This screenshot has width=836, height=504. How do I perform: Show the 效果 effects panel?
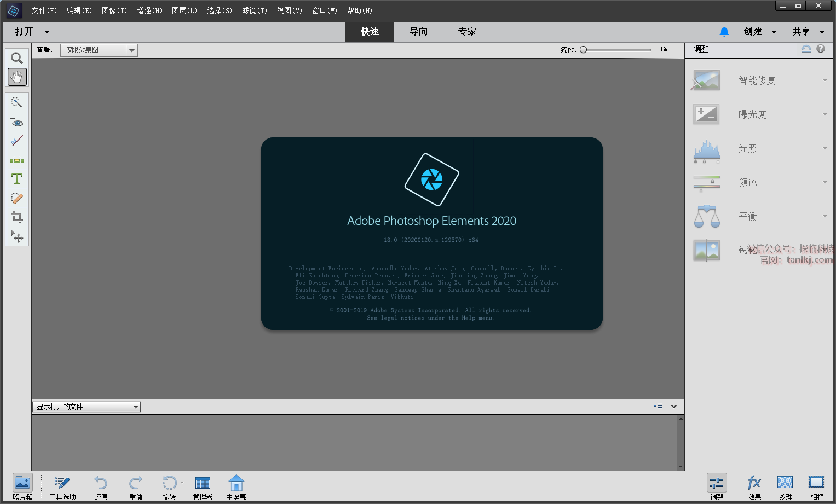(x=754, y=486)
